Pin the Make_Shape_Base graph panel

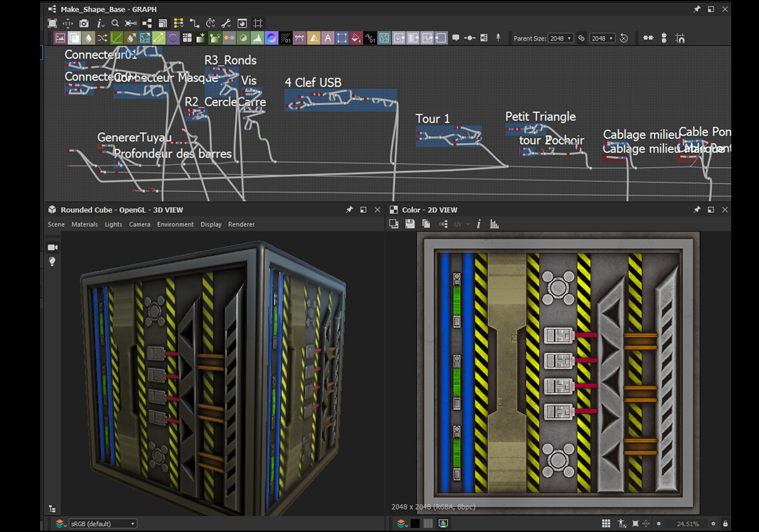pos(697,9)
